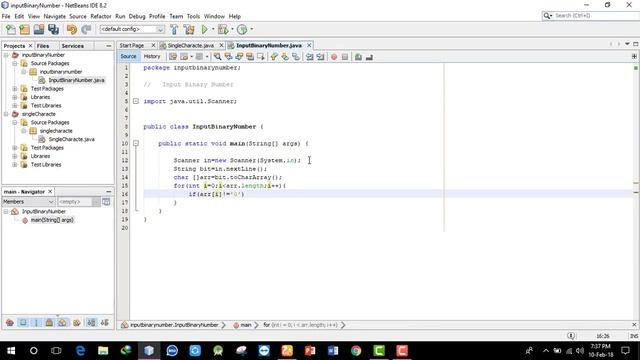This screenshot has height=360, width=640.
Task: Click the Profile Project icon
Action: [x=242, y=29]
